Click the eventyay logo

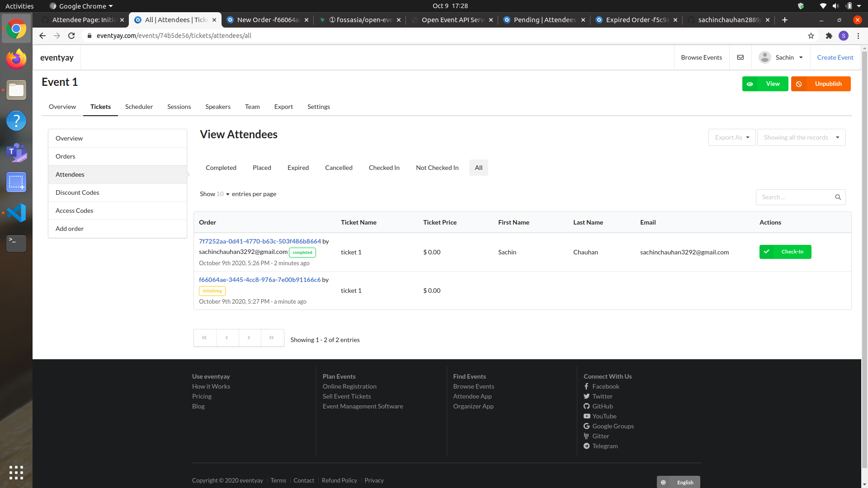click(57, 57)
